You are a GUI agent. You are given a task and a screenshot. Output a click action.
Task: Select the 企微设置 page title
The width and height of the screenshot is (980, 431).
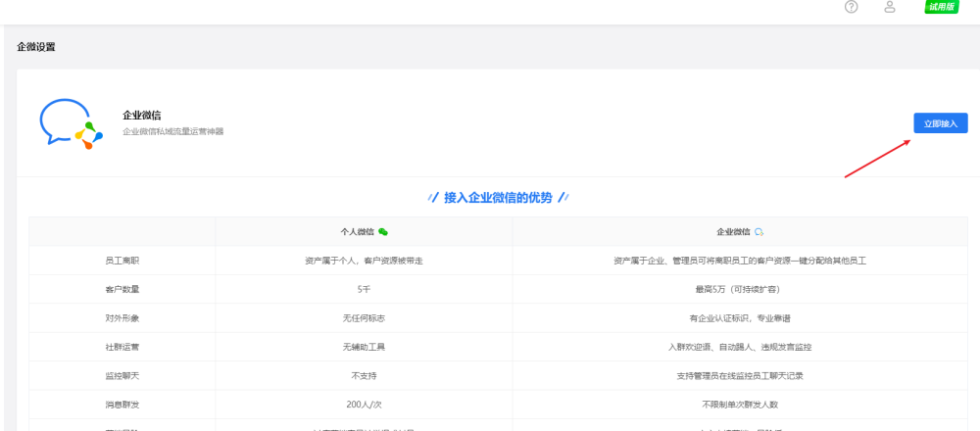[x=35, y=47]
